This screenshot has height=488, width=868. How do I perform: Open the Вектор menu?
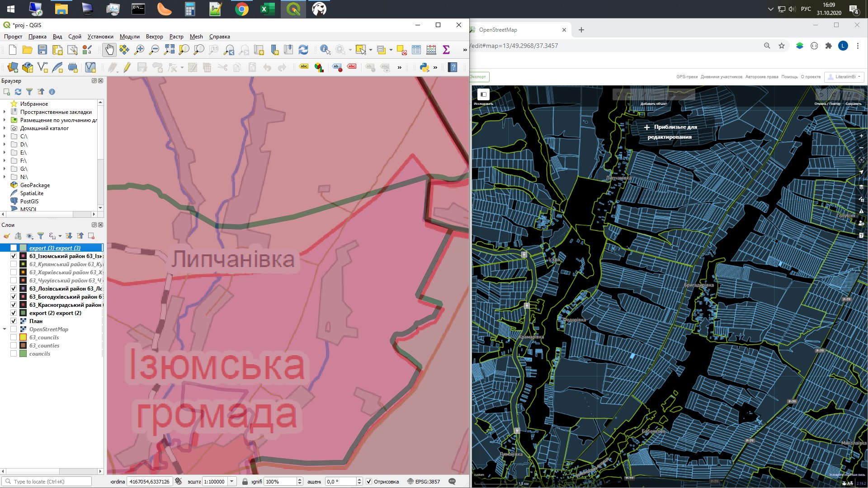tap(154, 37)
